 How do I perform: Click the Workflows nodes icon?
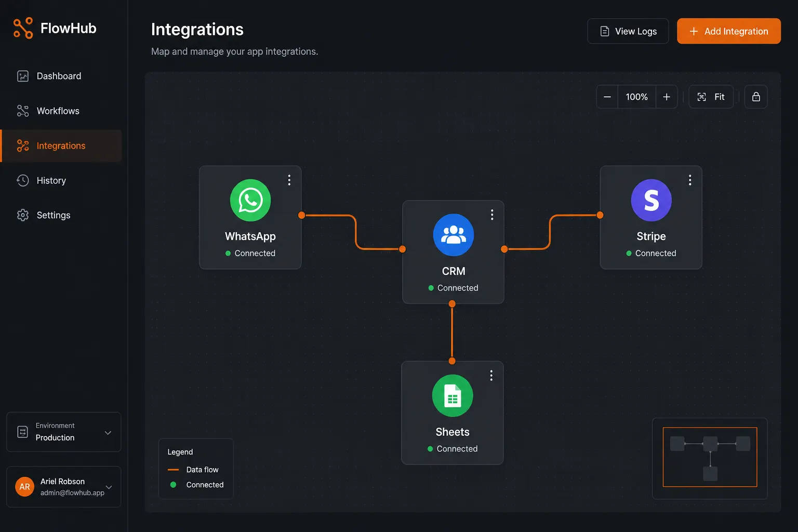23,111
